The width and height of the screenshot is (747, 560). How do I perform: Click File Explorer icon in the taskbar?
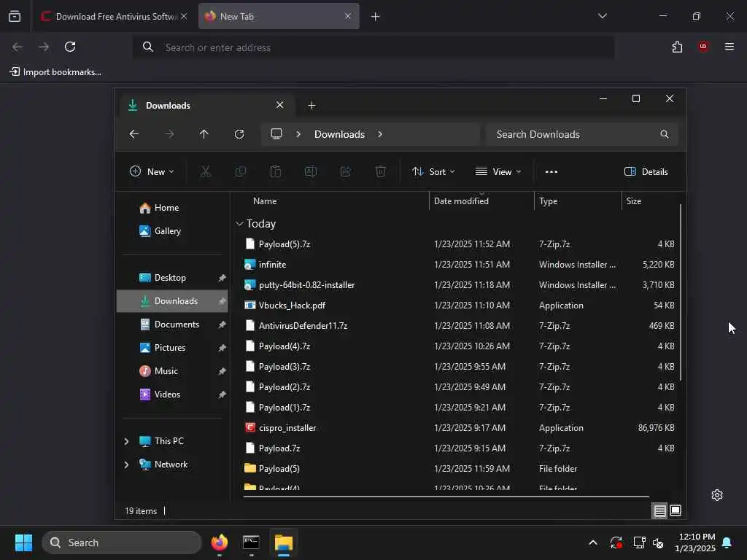pos(284,542)
